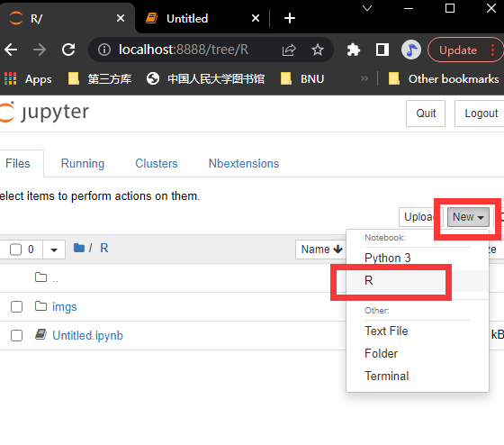
Task: Show hidden bookmarks via the chevron
Action: click(x=364, y=78)
